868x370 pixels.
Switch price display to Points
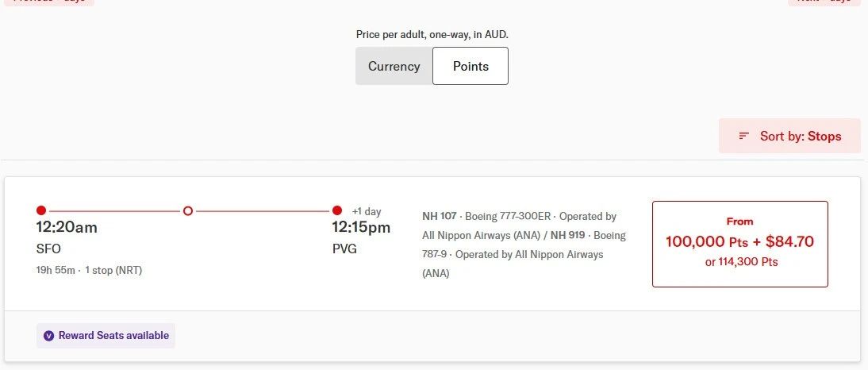[470, 66]
